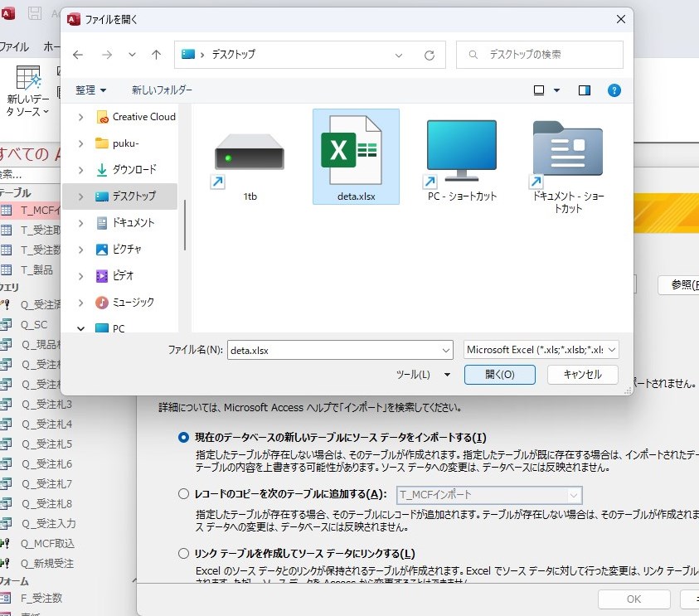
Task: Click the 開く(O) button
Action: (x=500, y=375)
